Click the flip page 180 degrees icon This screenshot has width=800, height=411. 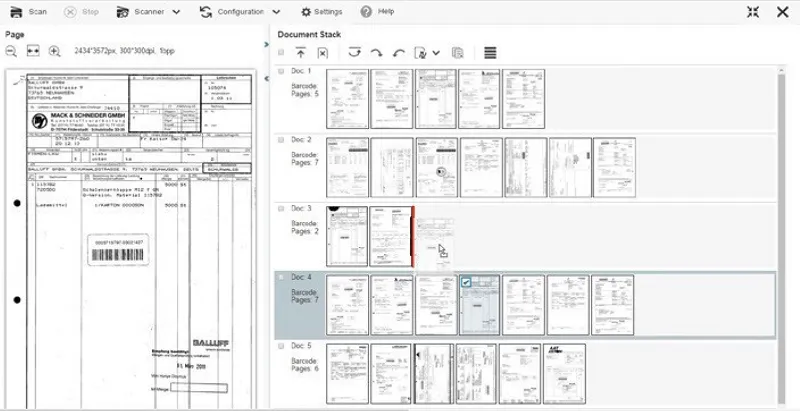[x=355, y=52]
